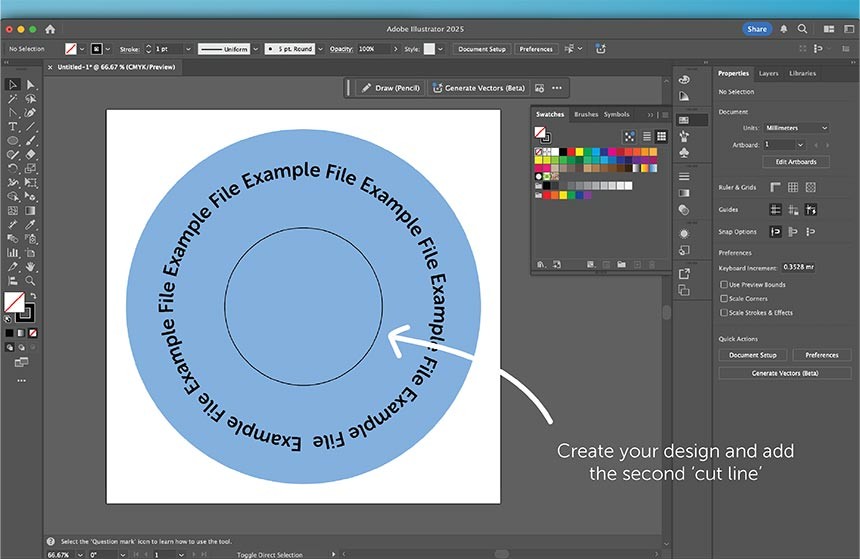Screen dimensions: 860x559
Task: Select the Swatches tab
Action: click(x=550, y=115)
